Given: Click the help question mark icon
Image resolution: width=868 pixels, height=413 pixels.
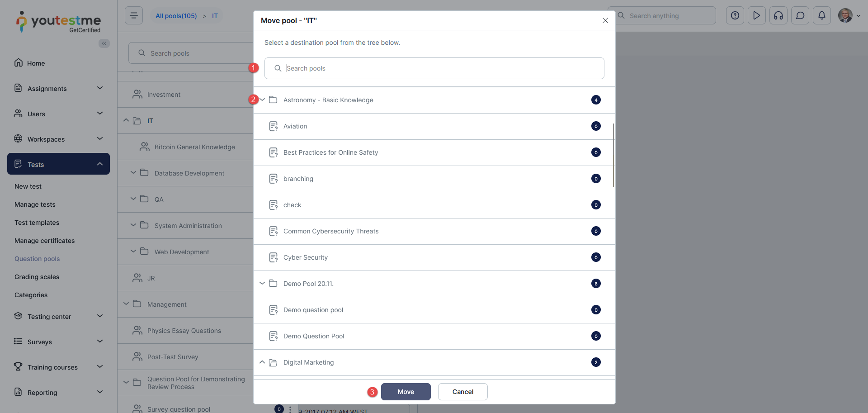Looking at the screenshot, I should (x=735, y=16).
